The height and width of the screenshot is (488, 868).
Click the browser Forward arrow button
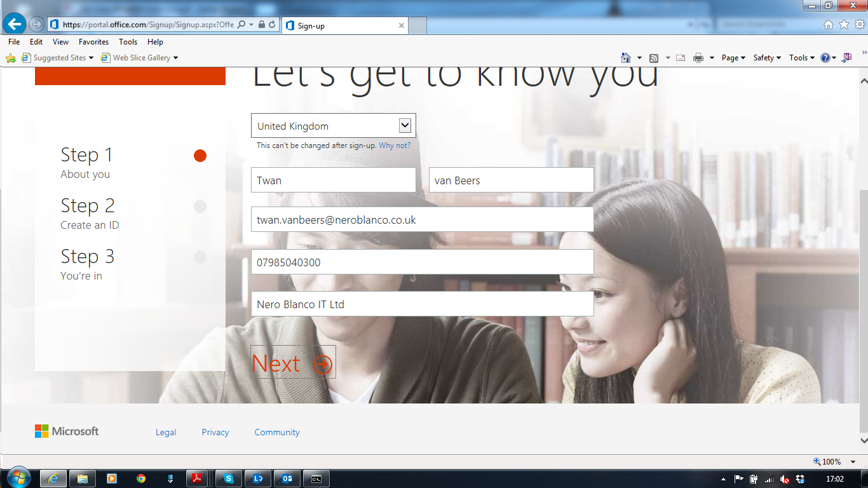pyautogui.click(x=36, y=24)
